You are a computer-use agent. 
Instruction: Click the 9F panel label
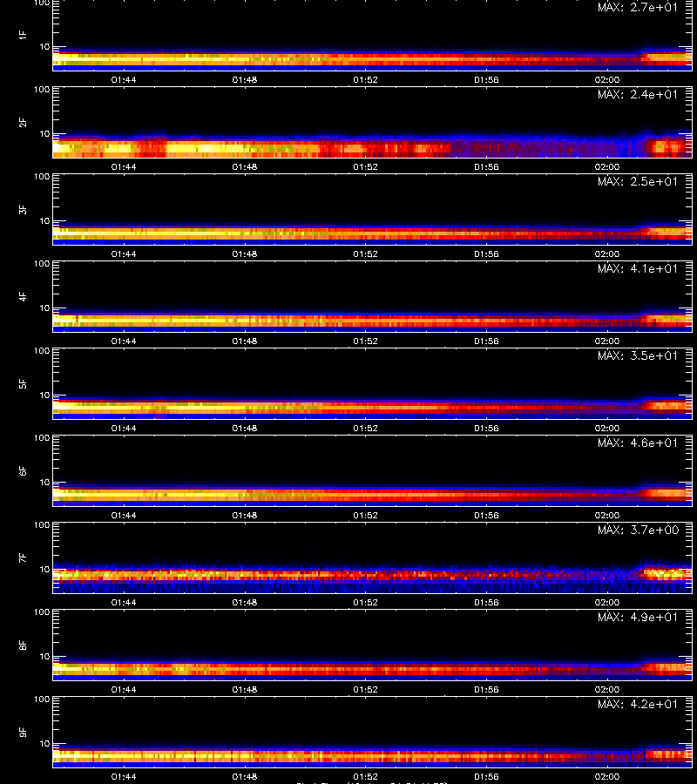[x=23, y=733]
